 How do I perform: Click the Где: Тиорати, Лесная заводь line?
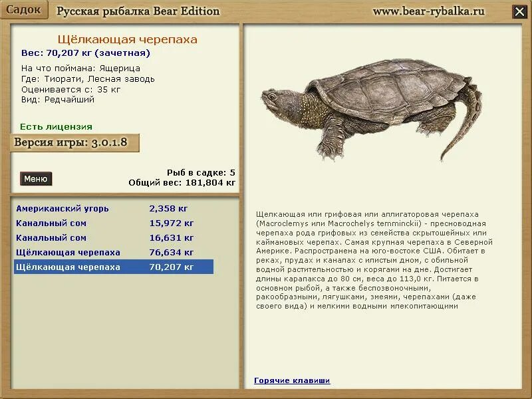[x=88, y=79]
